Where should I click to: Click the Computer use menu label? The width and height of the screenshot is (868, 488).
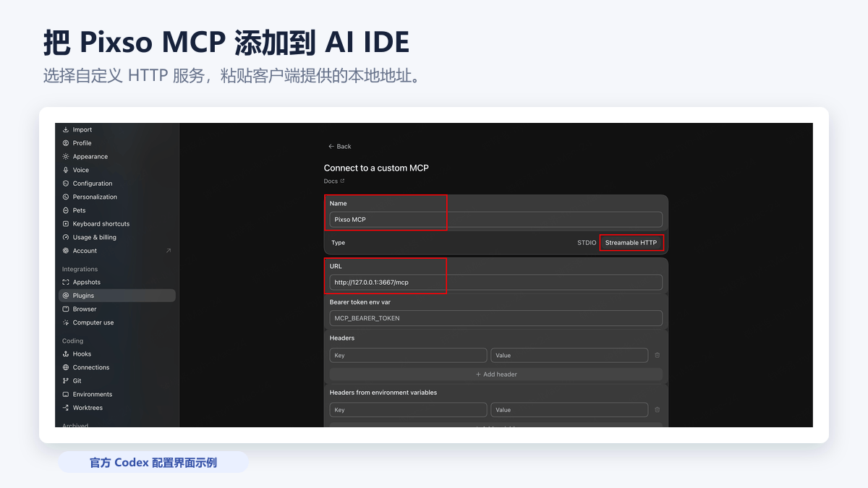93,322
